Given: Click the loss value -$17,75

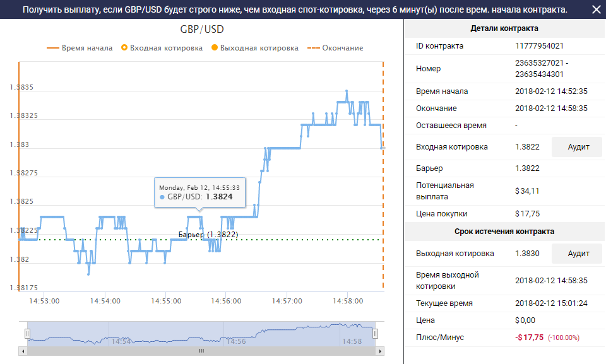Looking at the screenshot, I should (x=529, y=338).
